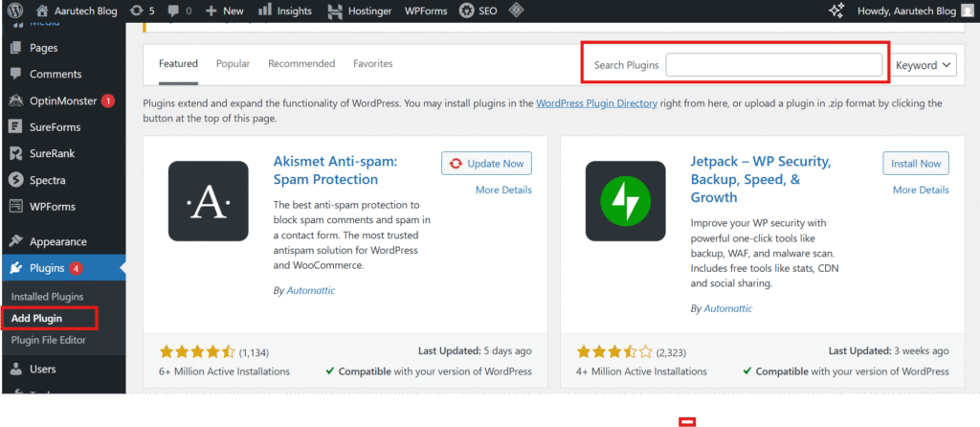View More Details for Akismet
The height and width of the screenshot is (427, 980).
pyautogui.click(x=503, y=190)
